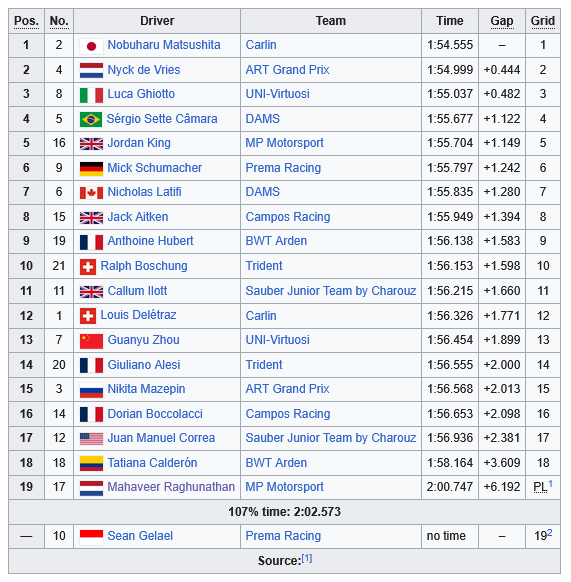The image size is (571, 582).
Task: Follow the Luca Ghiotto link
Action: pos(141,94)
